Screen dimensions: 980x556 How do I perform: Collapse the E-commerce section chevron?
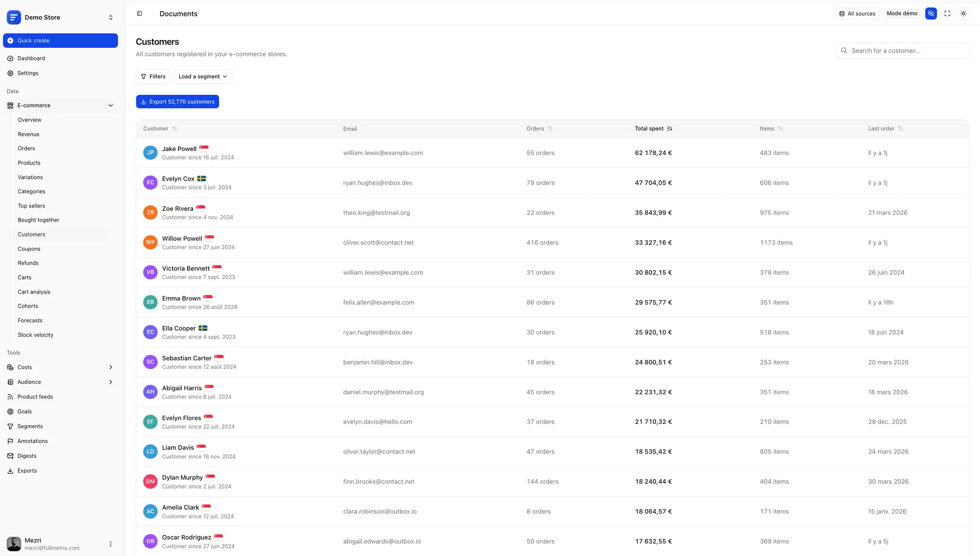click(111, 105)
